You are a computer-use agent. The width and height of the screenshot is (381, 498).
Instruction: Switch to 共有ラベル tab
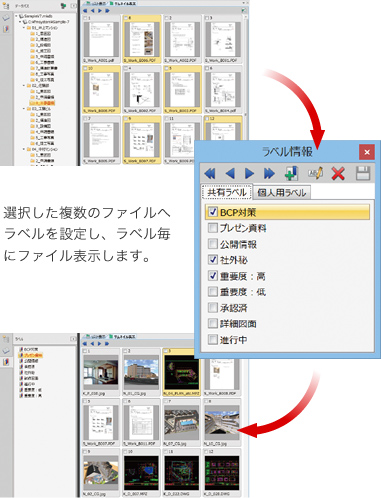(227, 192)
